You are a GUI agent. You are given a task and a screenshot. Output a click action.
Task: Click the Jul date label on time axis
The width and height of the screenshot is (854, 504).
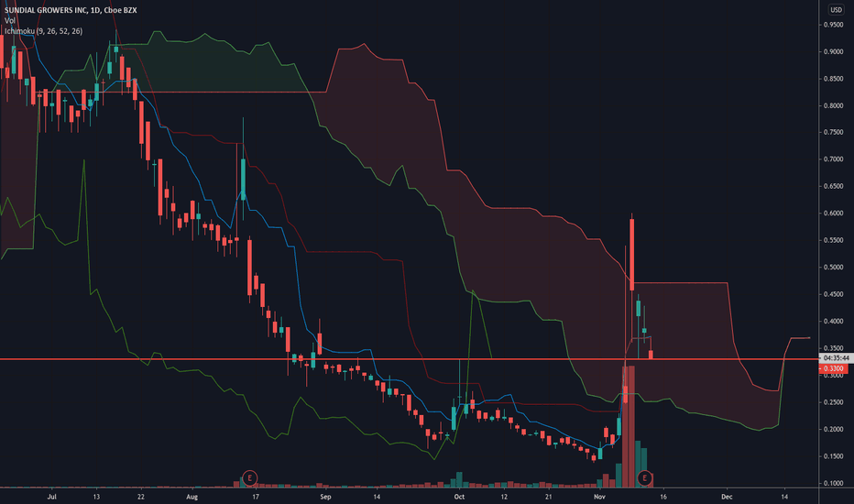pos(51,497)
